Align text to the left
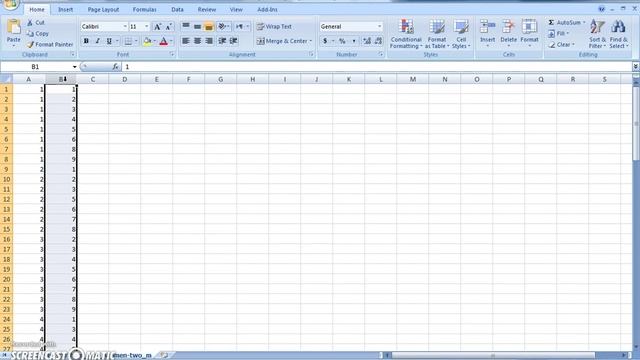This screenshot has height=360, width=640. (x=186, y=41)
